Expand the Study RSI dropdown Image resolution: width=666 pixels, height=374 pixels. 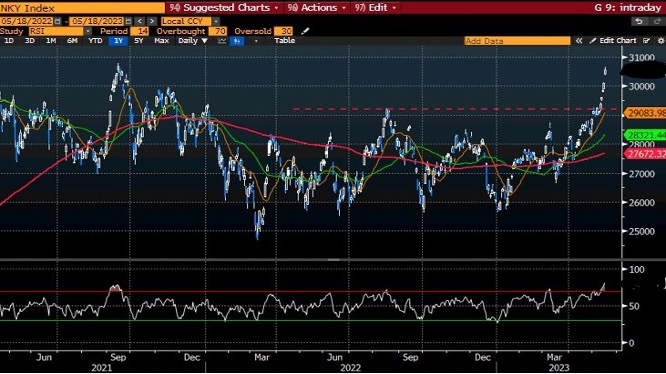point(88,31)
